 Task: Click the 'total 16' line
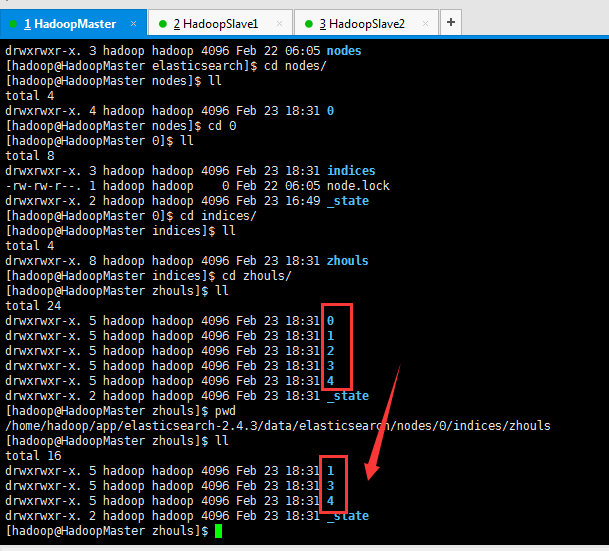[x=33, y=455]
